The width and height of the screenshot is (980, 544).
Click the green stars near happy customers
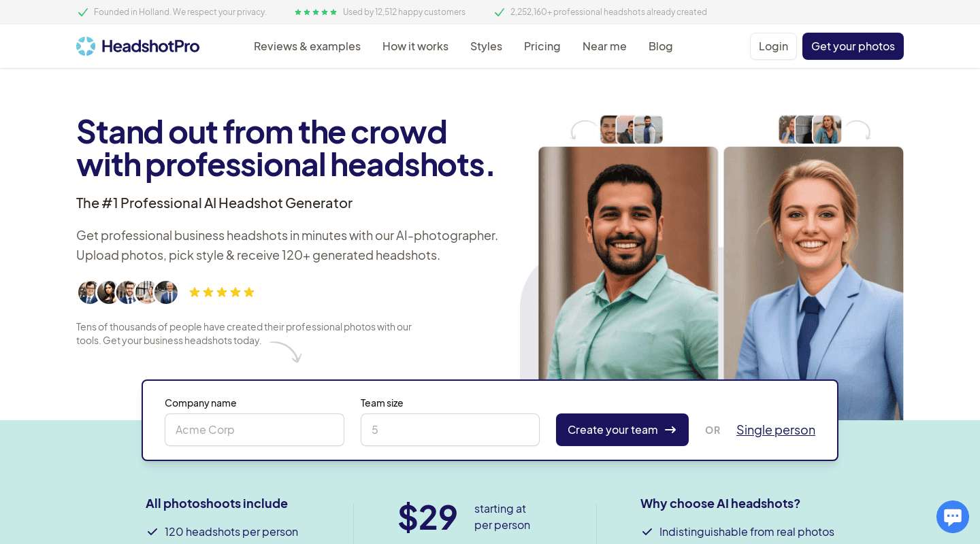pos(316,12)
